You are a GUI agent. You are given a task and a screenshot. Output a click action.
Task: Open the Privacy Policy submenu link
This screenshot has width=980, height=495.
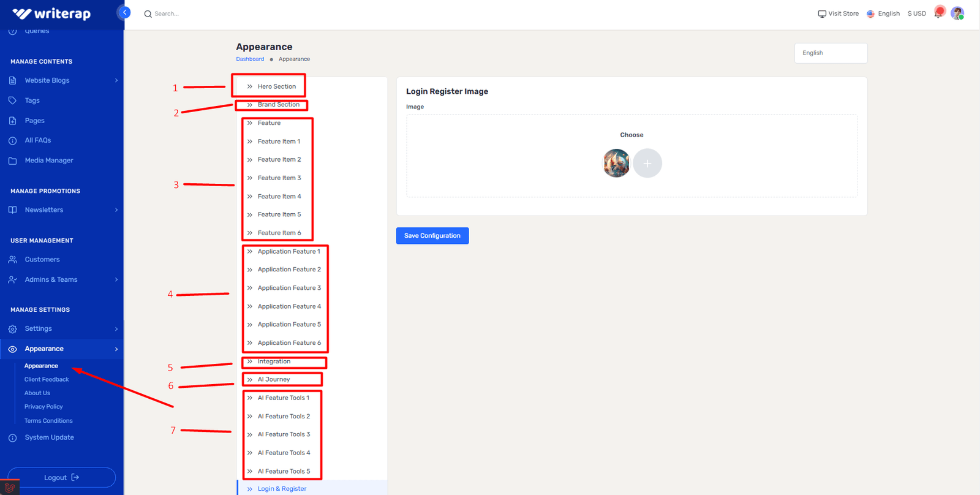pos(43,407)
